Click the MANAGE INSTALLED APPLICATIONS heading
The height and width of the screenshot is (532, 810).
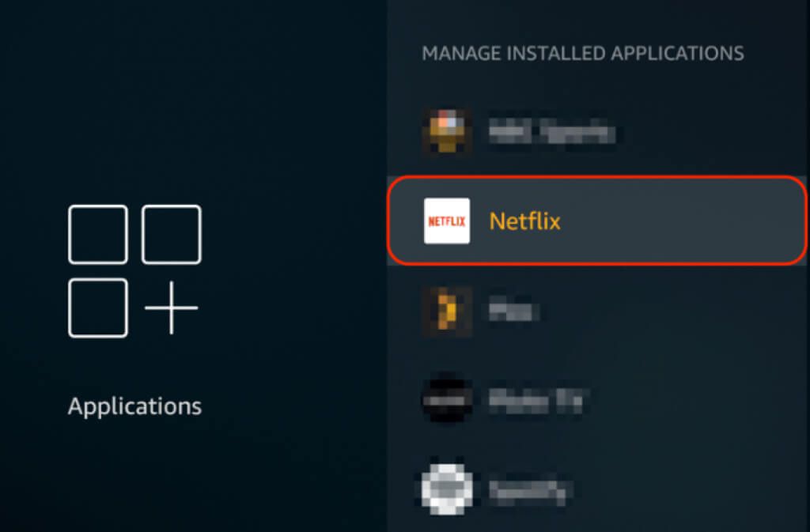[x=583, y=53]
